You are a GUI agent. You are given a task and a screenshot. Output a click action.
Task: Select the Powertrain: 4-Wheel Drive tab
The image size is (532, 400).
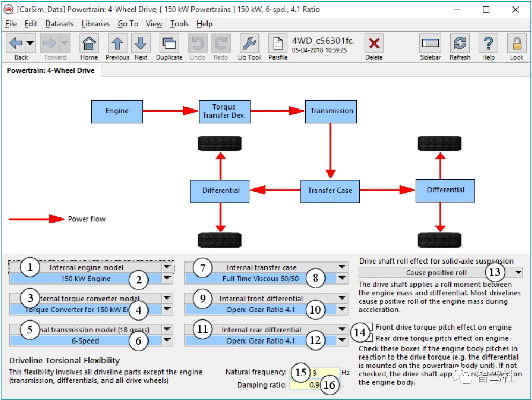point(50,71)
